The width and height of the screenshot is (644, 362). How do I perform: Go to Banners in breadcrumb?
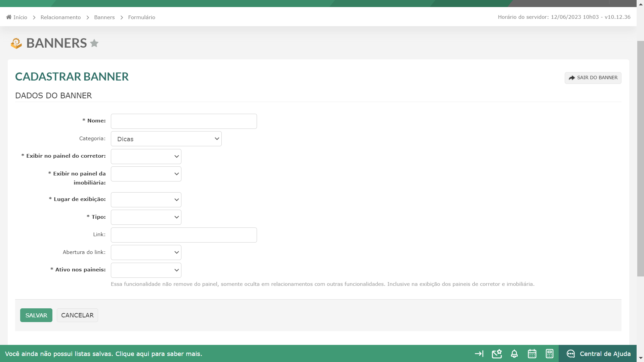tap(104, 17)
